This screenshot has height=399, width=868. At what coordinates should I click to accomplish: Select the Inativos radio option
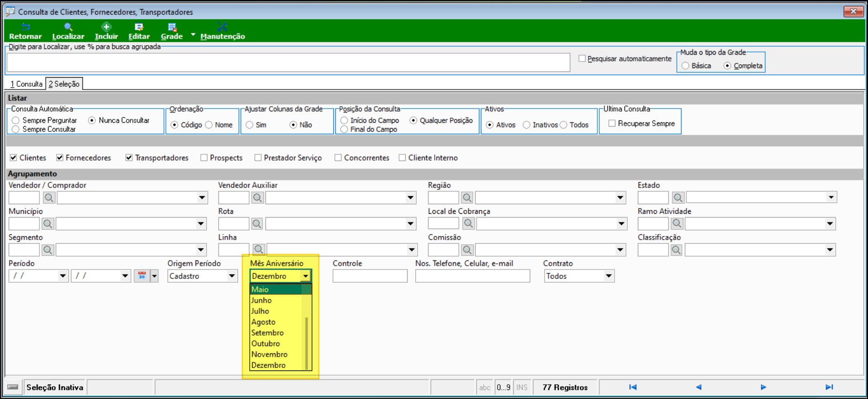[527, 125]
